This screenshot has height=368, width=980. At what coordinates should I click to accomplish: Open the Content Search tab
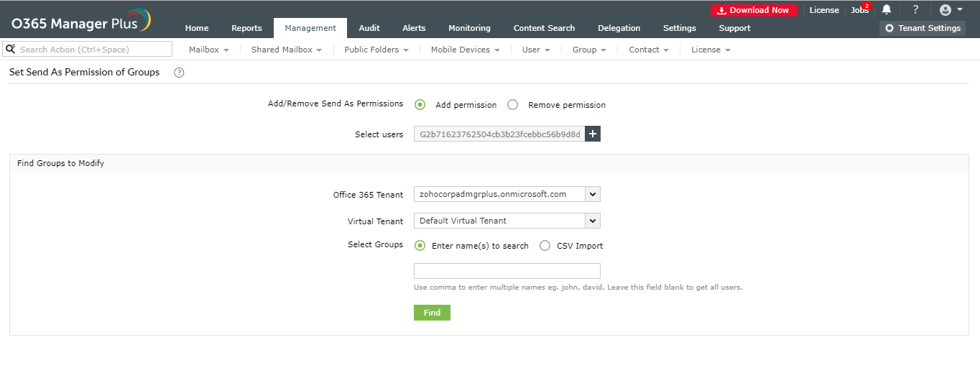click(544, 28)
